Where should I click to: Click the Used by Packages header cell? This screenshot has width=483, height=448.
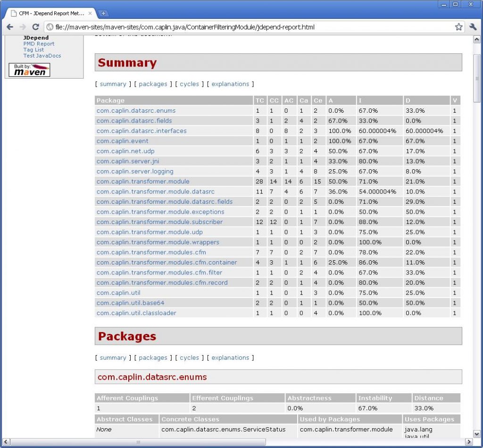350,419
